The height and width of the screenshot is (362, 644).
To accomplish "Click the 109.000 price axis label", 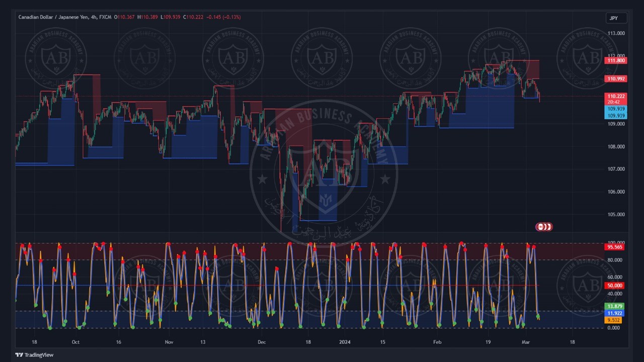I will tap(616, 124).
